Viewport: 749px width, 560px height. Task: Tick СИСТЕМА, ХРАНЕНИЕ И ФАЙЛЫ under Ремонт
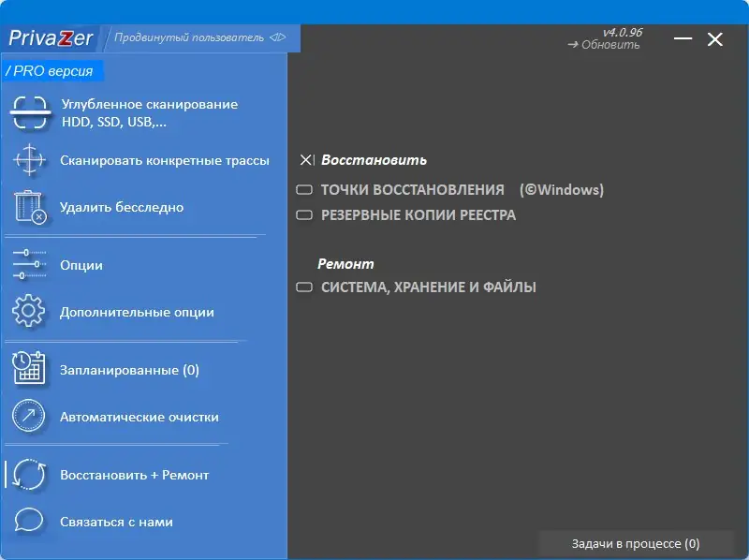click(305, 287)
